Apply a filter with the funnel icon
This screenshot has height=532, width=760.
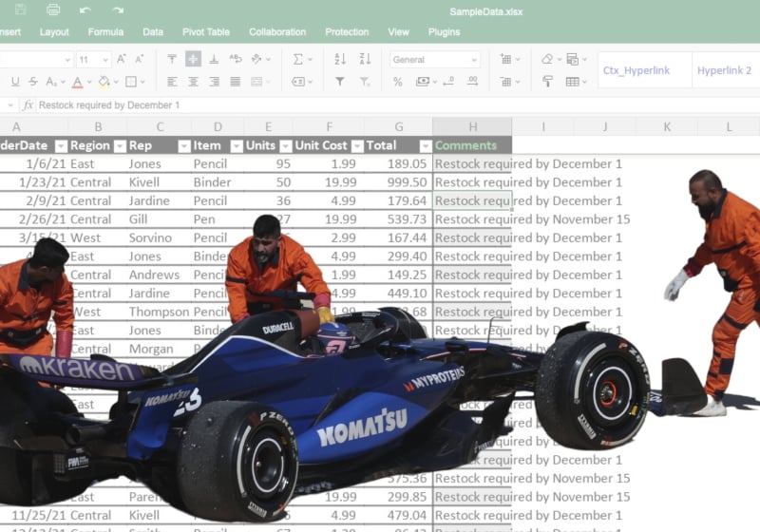click(340, 82)
